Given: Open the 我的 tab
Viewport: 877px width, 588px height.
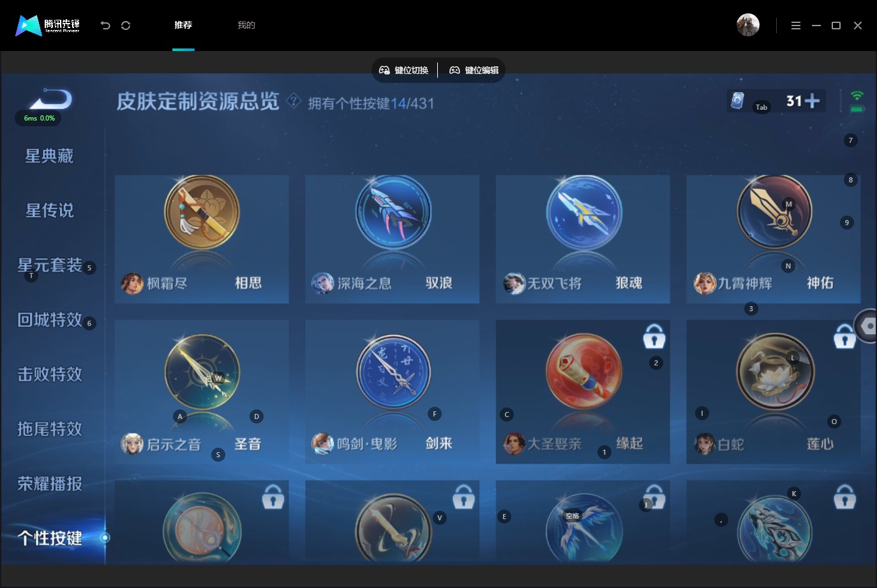Looking at the screenshot, I should [246, 25].
